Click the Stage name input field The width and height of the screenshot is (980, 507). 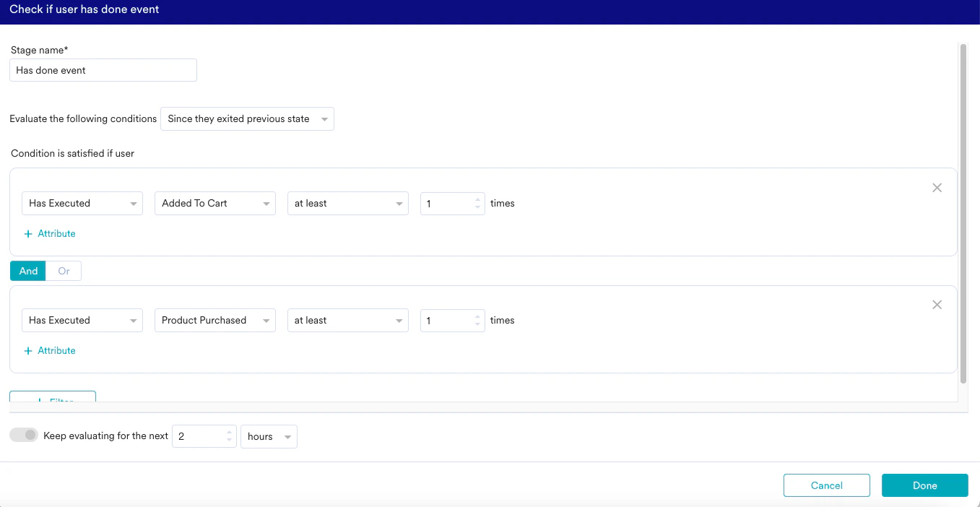(103, 70)
